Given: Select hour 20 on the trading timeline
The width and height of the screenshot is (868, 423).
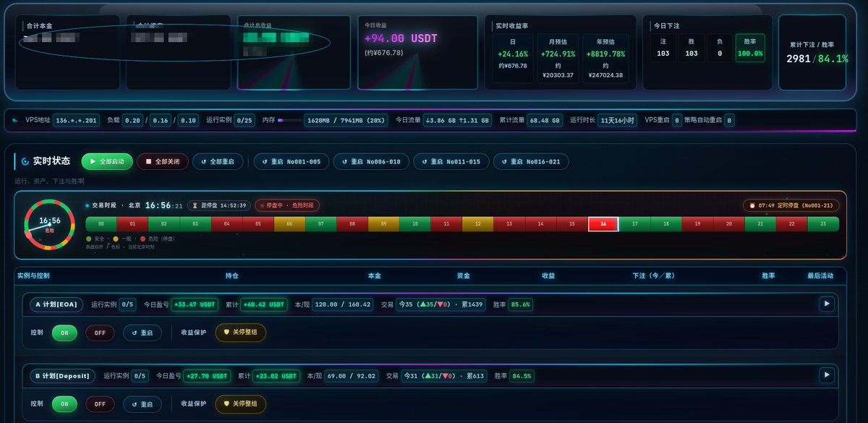Looking at the screenshot, I should (729, 225).
